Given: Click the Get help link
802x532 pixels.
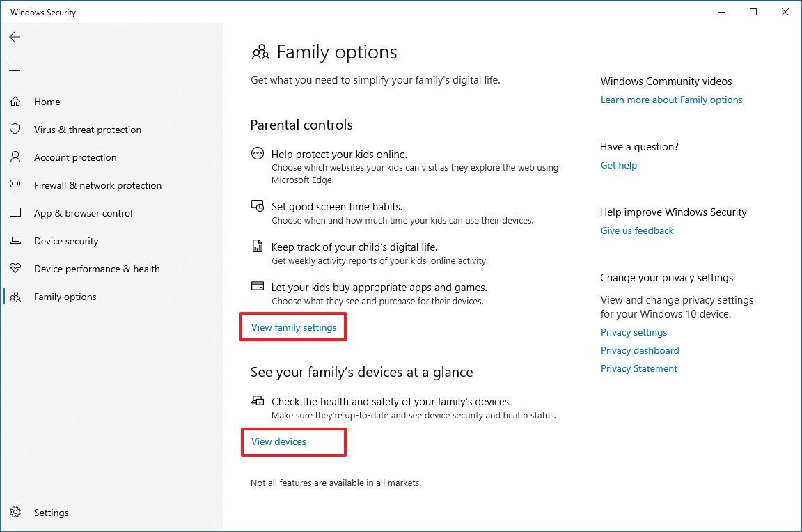Looking at the screenshot, I should 618,165.
